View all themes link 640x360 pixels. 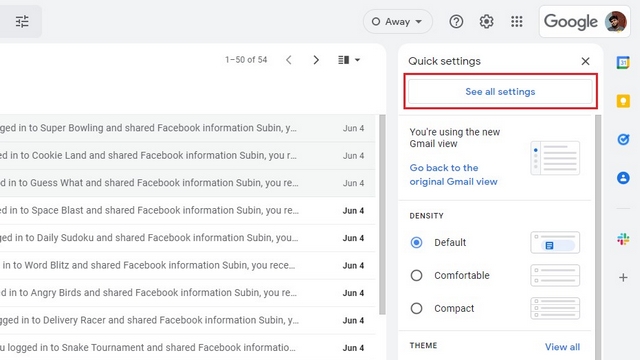(562, 347)
